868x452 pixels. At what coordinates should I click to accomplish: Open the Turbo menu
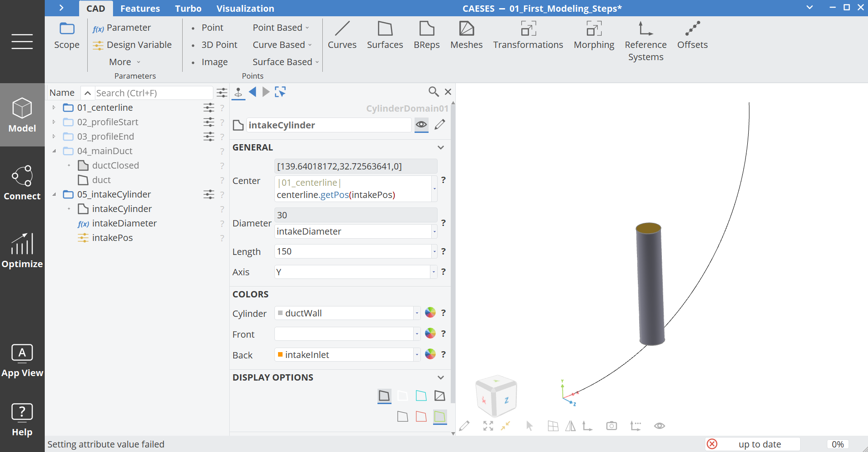pyautogui.click(x=188, y=8)
